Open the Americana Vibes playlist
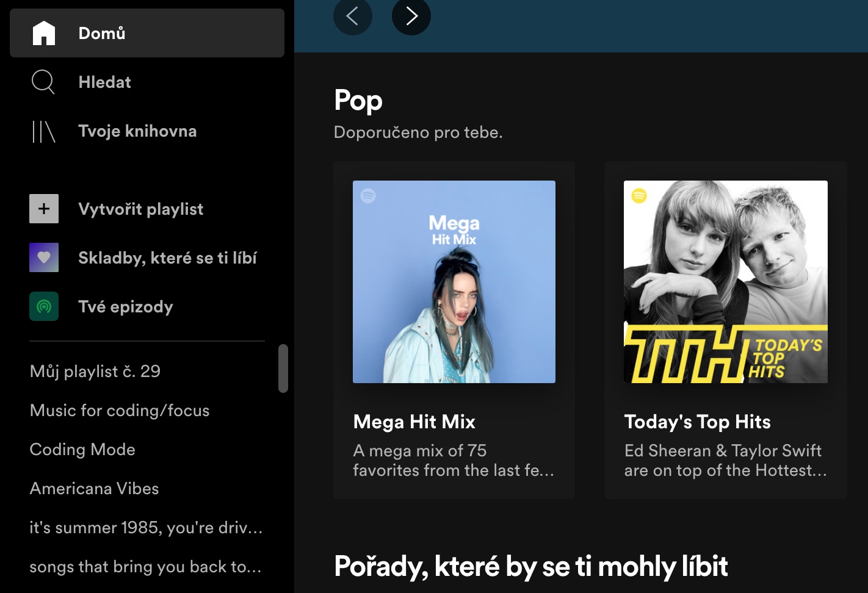868x593 pixels. (x=94, y=489)
